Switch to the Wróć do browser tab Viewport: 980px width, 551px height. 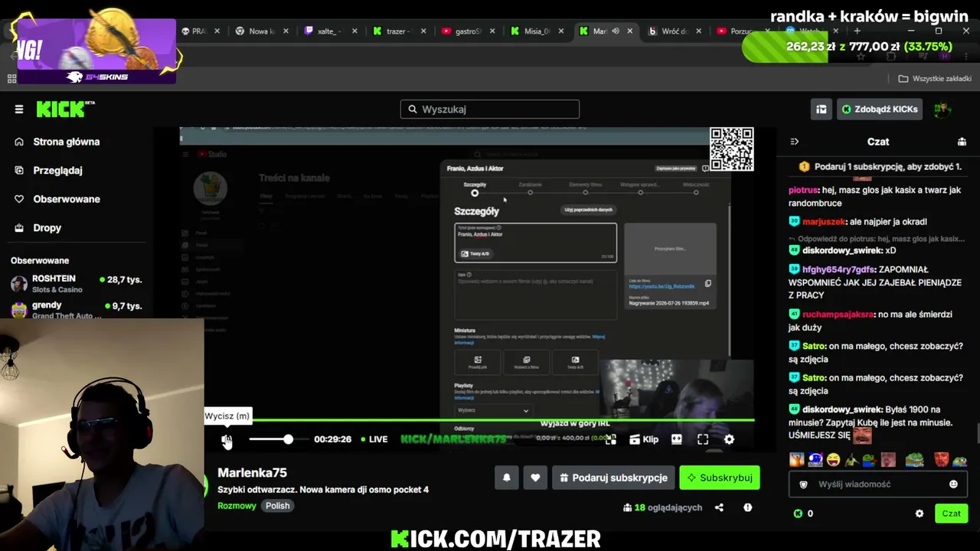click(675, 31)
